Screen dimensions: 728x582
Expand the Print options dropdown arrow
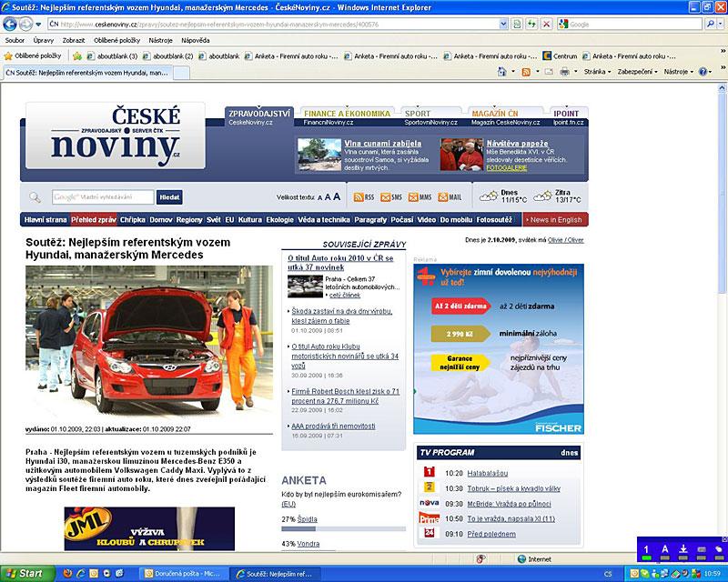[x=576, y=72]
